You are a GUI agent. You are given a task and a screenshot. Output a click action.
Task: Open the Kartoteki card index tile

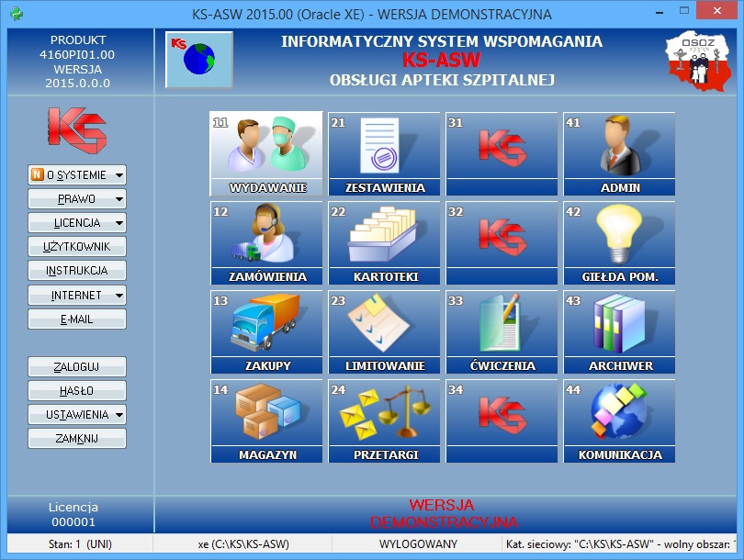point(384,242)
